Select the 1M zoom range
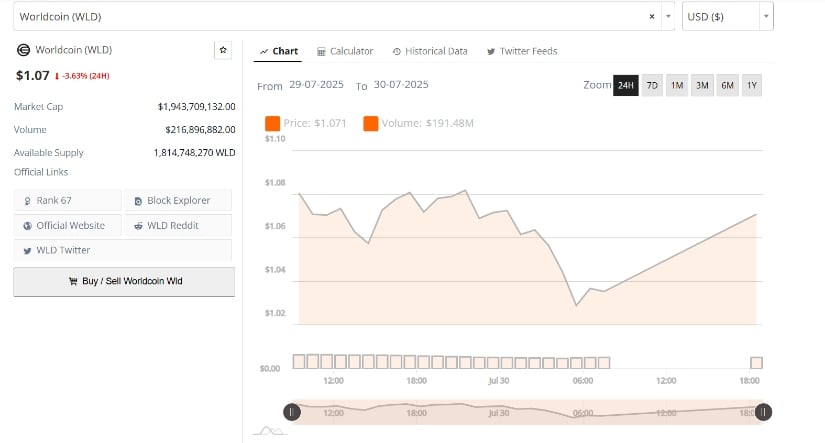 [x=677, y=85]
